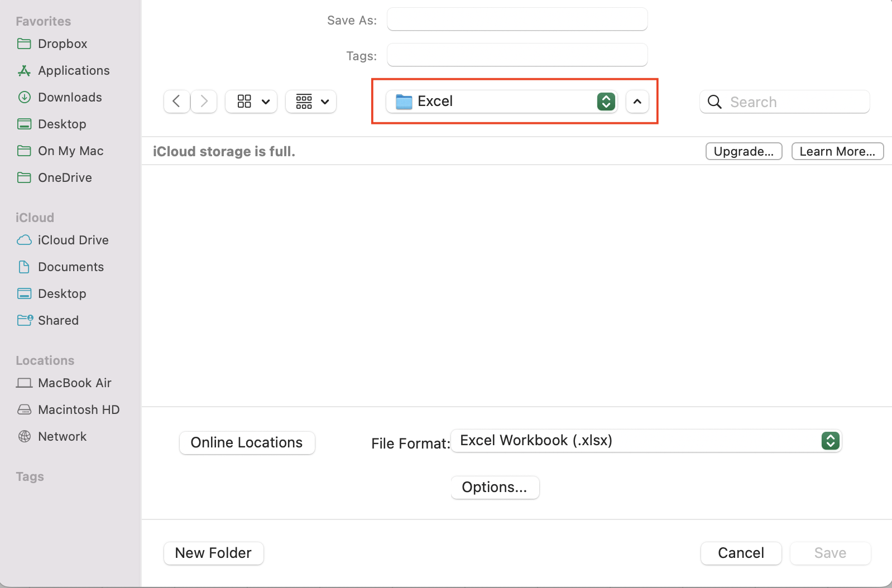This screenshot has width=892, height=588.
Task: Click the Learn More... button
Action: 837,151
